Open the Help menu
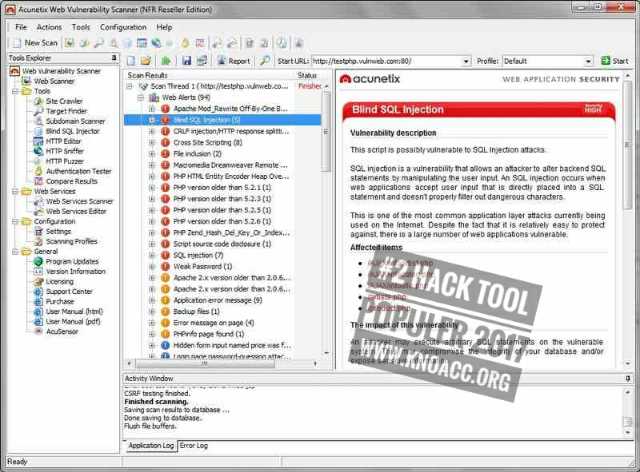Image resolution: width=640 pixels, height=472 pixels. [164, 27]
